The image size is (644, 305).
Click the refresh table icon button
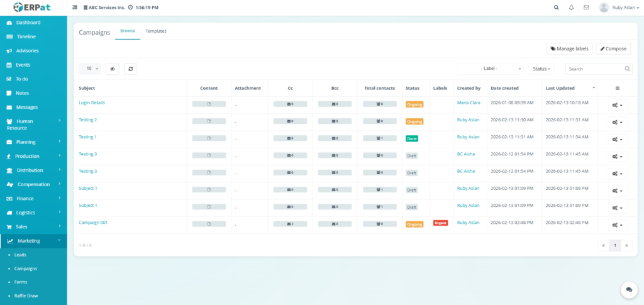(130, 69)
